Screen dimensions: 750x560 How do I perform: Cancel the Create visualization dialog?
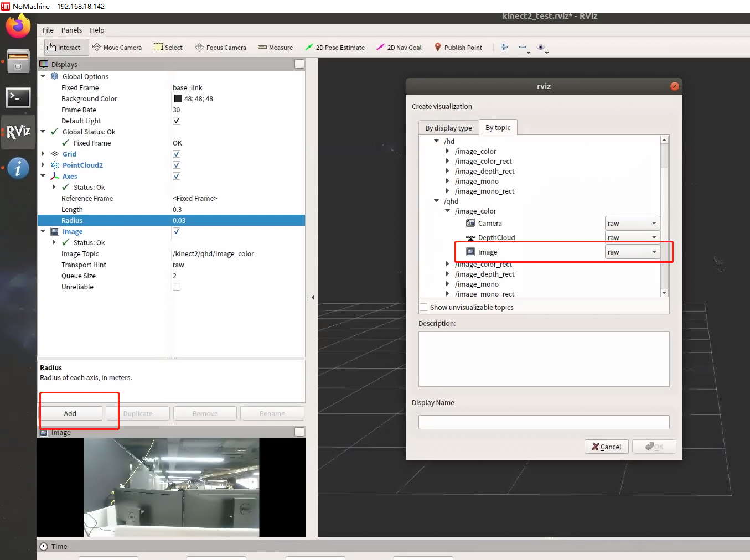pyautogui.click(x=606, y=447)
